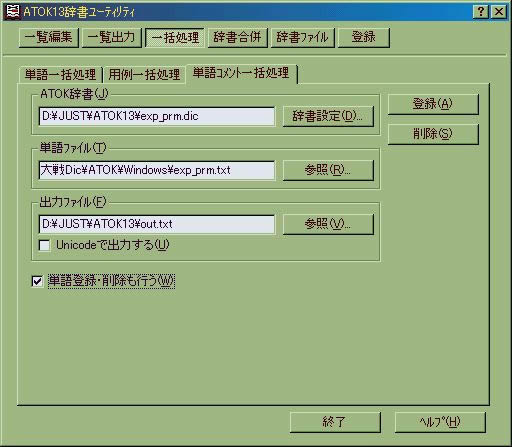Switch to the 用例一括処理 tab
The image size is (512, 447).
coord(144,74)
